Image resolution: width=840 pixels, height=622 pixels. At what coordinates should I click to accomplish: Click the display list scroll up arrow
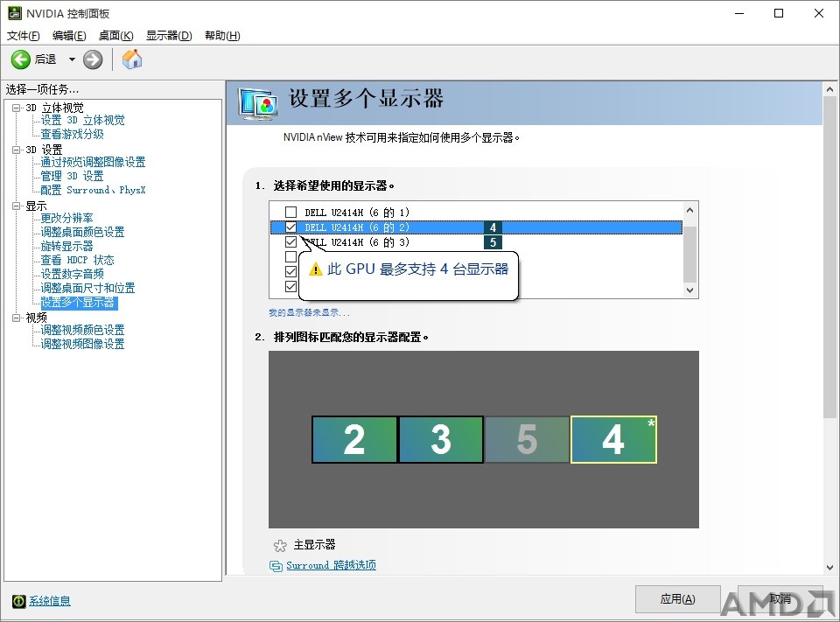coord(690,210)
